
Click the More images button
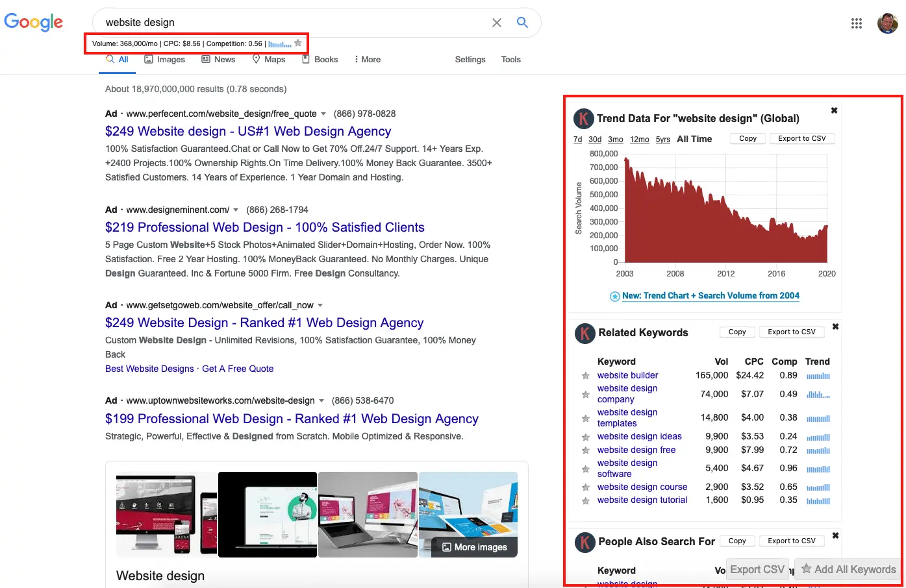point(474,547)
